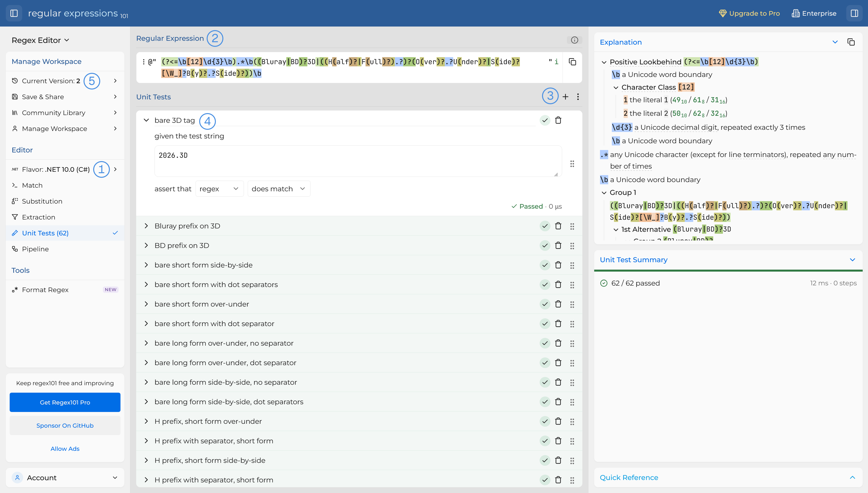Viewport: 868px width, 493px height.
Task: Delete the 'bare 3D tag' test
Action: tap(558, 120)
